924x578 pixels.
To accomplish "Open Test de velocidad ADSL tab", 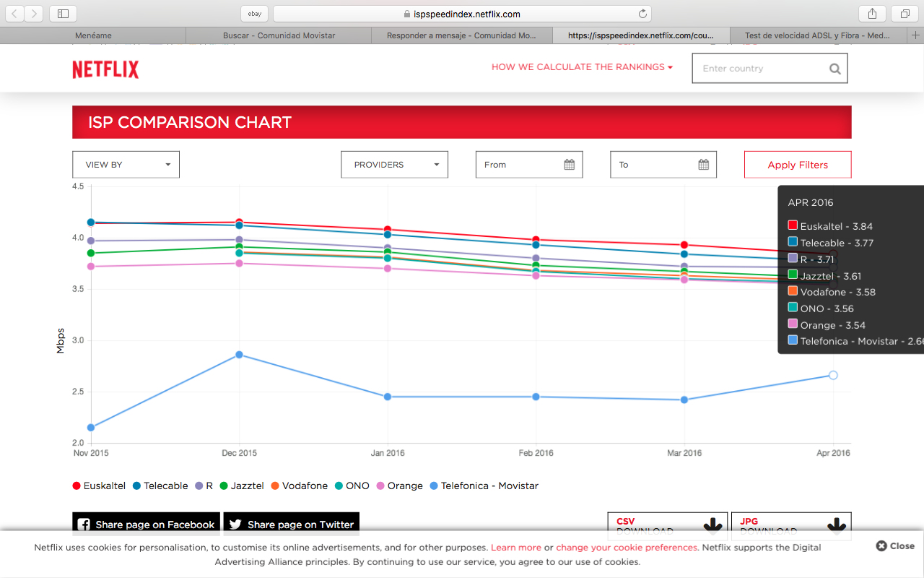I will [x=818, y=35].
